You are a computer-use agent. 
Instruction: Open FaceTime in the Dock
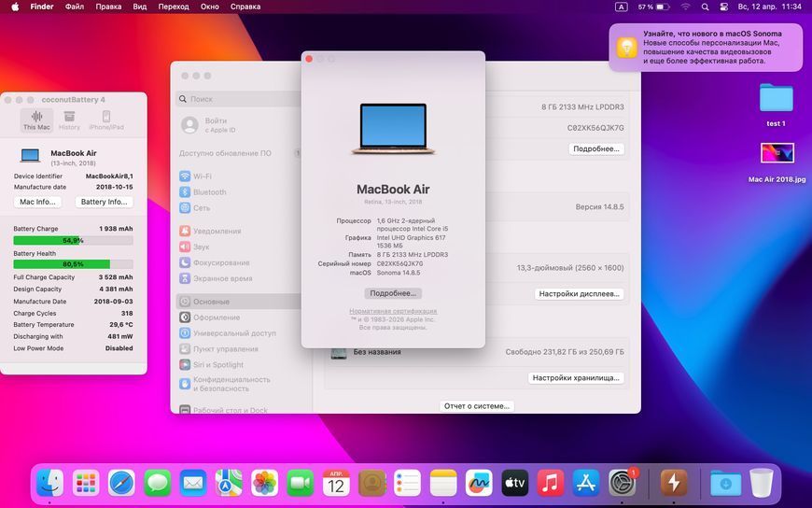click(x=301, y=483)
